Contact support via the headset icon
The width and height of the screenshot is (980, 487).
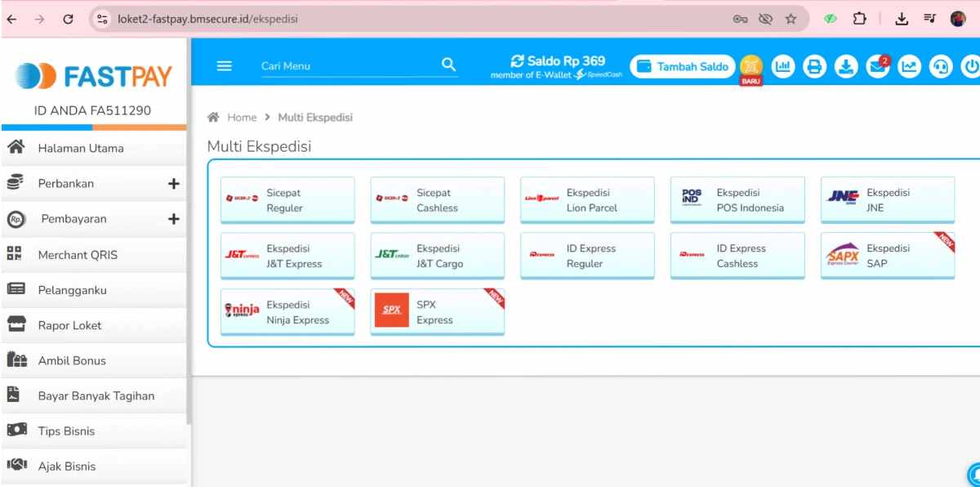point(941,66)
